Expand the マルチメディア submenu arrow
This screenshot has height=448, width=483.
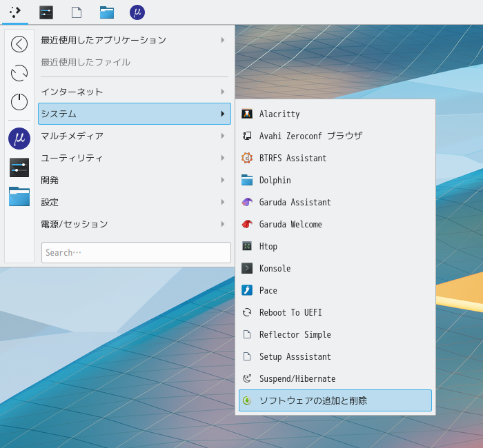223,136
